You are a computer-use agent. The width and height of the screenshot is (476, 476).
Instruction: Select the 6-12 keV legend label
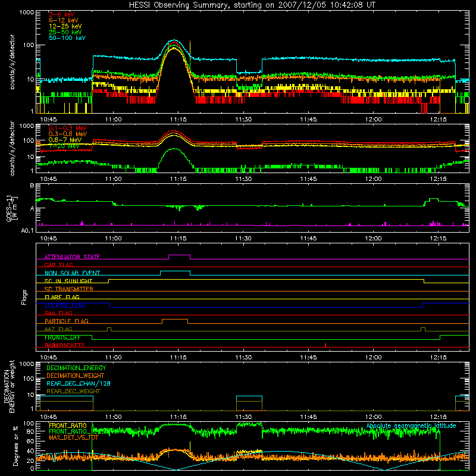click(64, 20)
